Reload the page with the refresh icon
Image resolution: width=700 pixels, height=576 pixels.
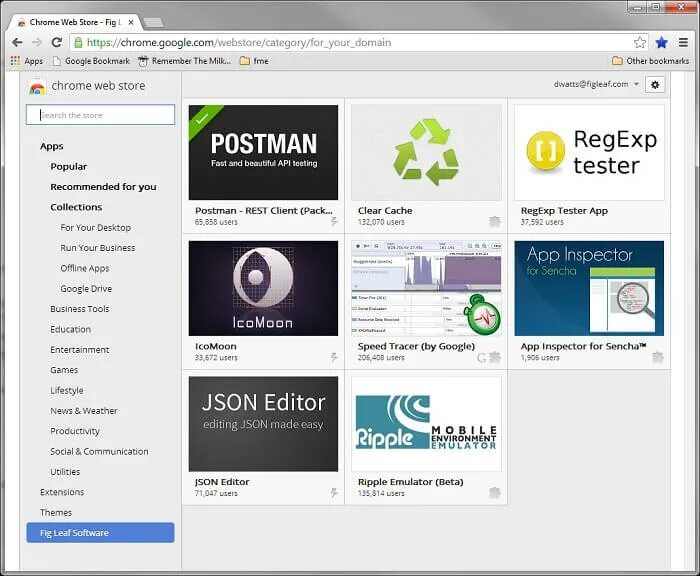click(x=56, y=42)
